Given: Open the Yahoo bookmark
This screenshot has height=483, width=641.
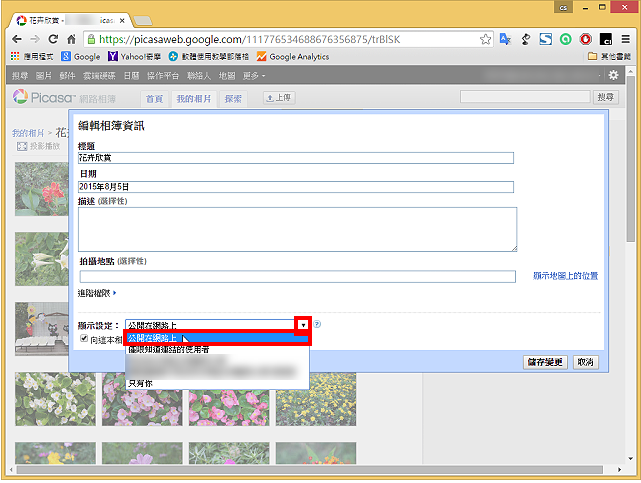Looking at the screenshot, I should pyautogui.click(x=134, y=56).
